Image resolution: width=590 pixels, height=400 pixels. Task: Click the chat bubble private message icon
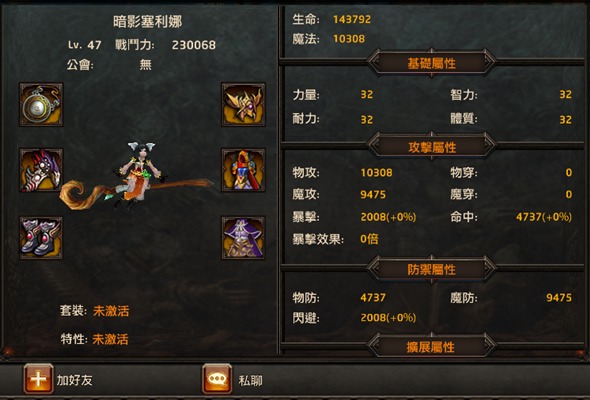[217, 379]
